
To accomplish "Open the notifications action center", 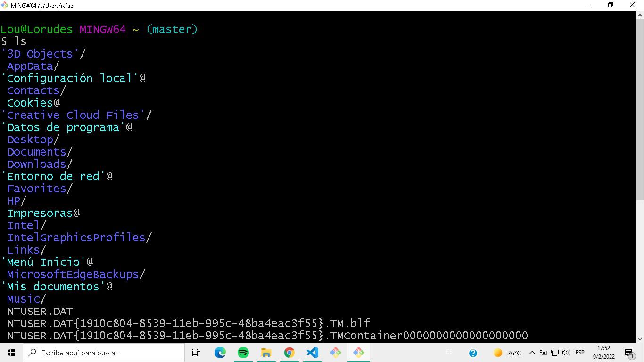I will [x=629, y=353].
